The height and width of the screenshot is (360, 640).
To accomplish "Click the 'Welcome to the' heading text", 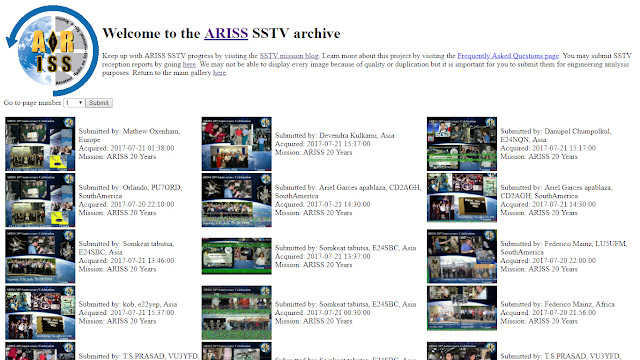I will click(x=151, y=33).
